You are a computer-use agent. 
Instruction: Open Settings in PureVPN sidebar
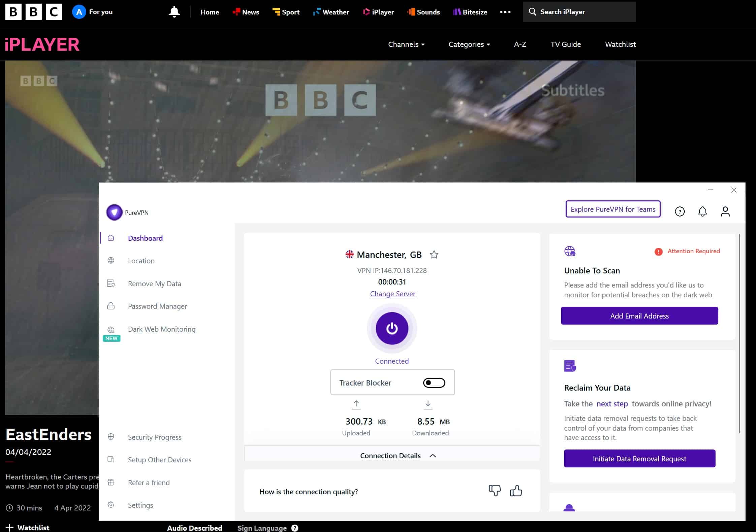coord(140,505)
